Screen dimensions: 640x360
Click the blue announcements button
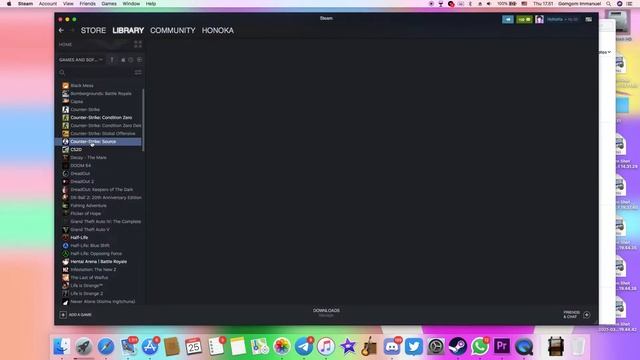(x=508, y=19)
